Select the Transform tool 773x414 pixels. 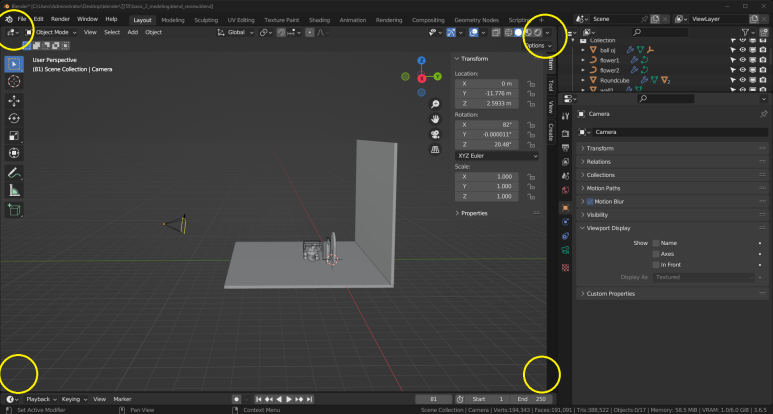click(14, 153)
